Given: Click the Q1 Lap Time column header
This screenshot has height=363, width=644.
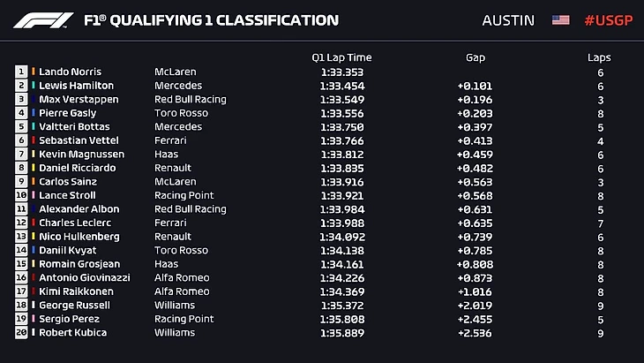Looking at the screenshot, I should click(x=341, y=57).
